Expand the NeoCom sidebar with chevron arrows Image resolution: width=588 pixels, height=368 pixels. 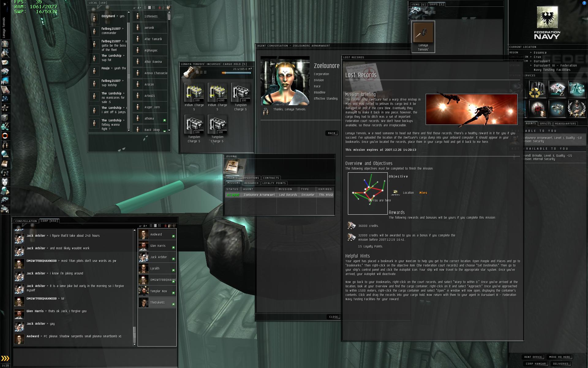click(x=5, y=4)
